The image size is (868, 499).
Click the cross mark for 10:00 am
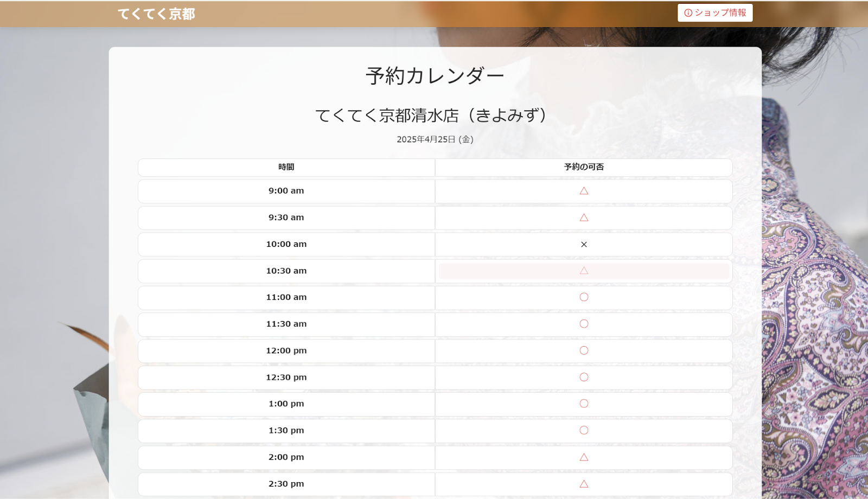pos(584,245)
